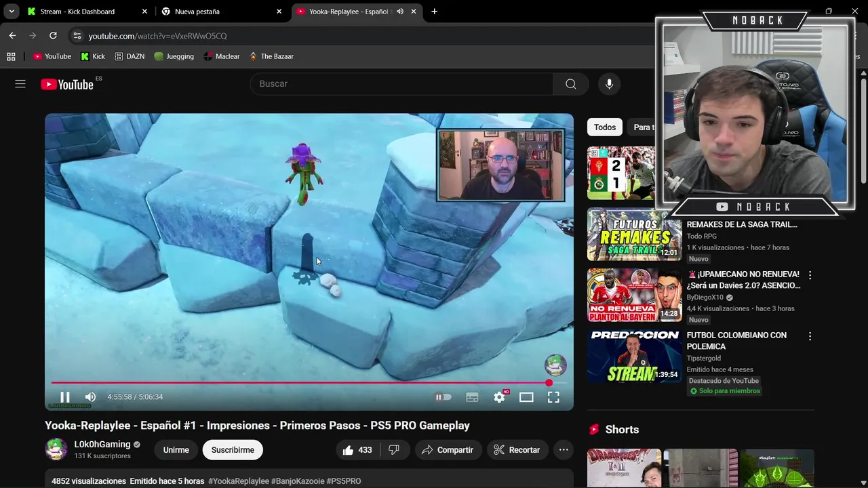Share the video with Compartir
The width and height of the screenshot is (868, 488).
(448, 450)
